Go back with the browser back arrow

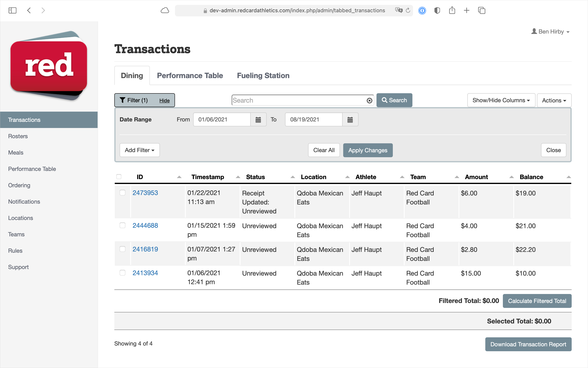click(x=29, y=10)
